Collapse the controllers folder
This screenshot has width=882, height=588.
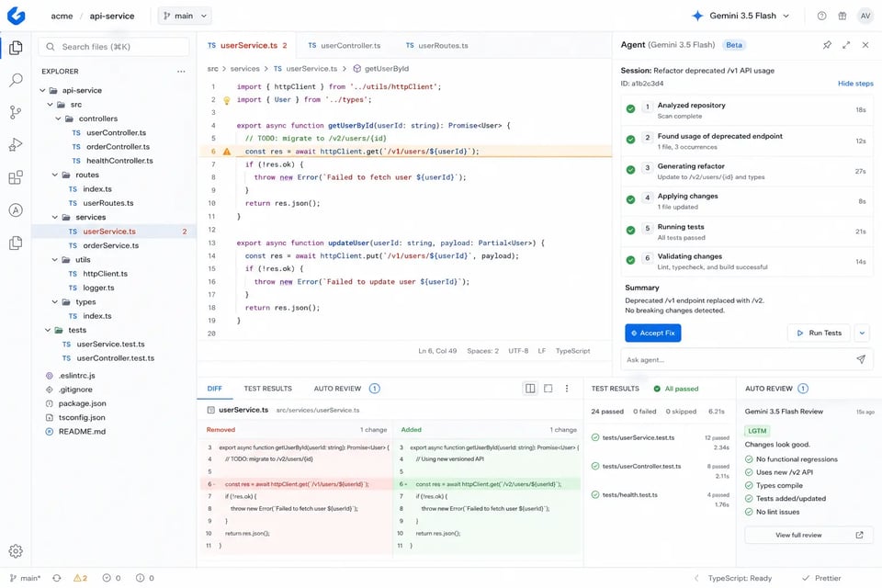click(58, 119)
